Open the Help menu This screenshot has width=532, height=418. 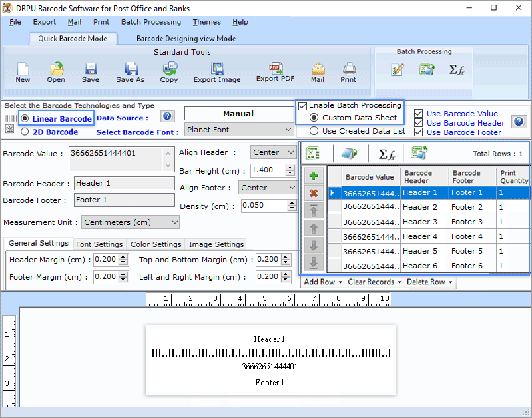240,22
